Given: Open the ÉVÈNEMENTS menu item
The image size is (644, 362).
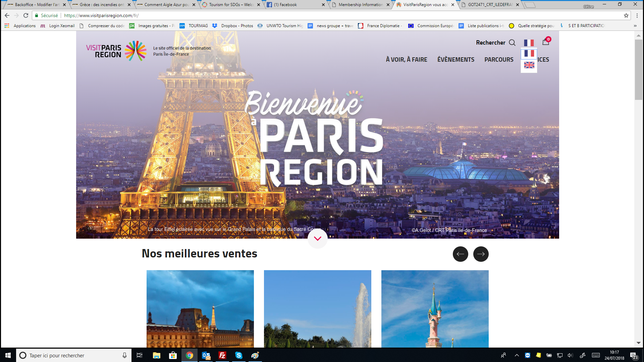Looking at the screenshot, I should pos(455,60).
